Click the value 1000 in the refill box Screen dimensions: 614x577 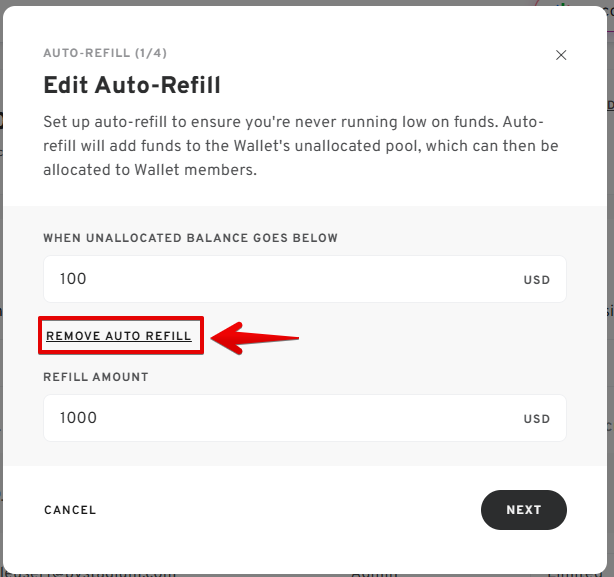(x=78, y=418)
